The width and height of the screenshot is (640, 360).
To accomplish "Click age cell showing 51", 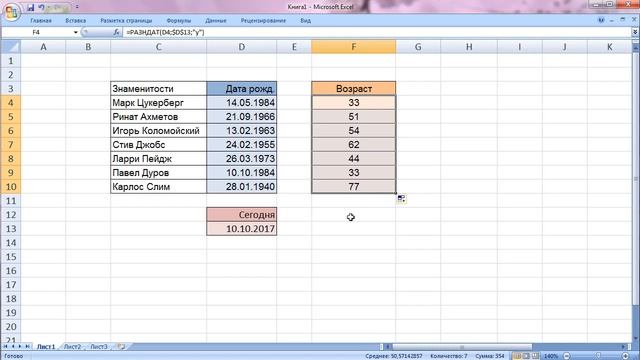I will [x=353, y=117].
